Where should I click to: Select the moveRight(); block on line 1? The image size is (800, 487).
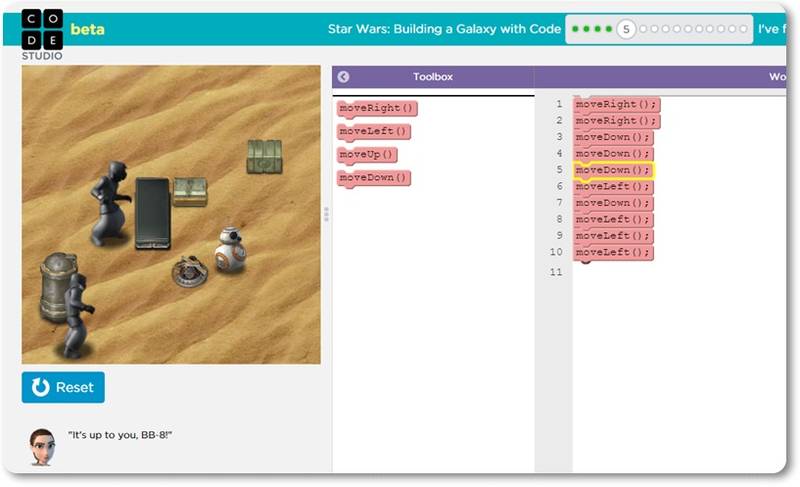pyautogui.click(x=616, y=105)
